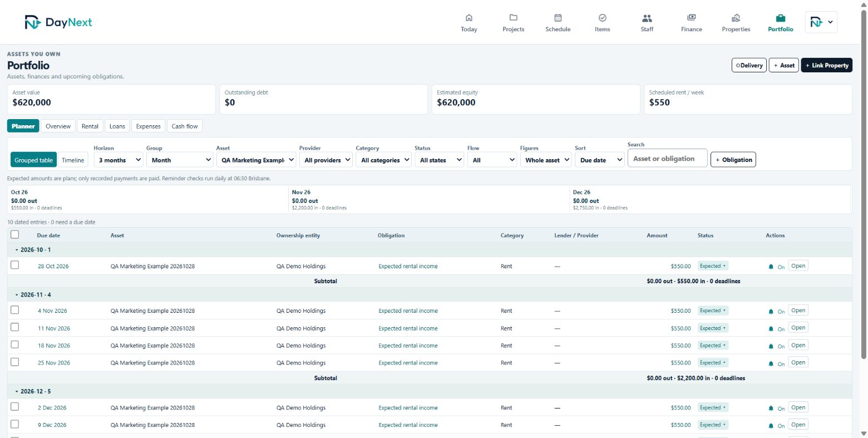Click the Asset or obligation search field
Image resolution: width=868 pixels, height=438 pixels.
coord(667,159)
